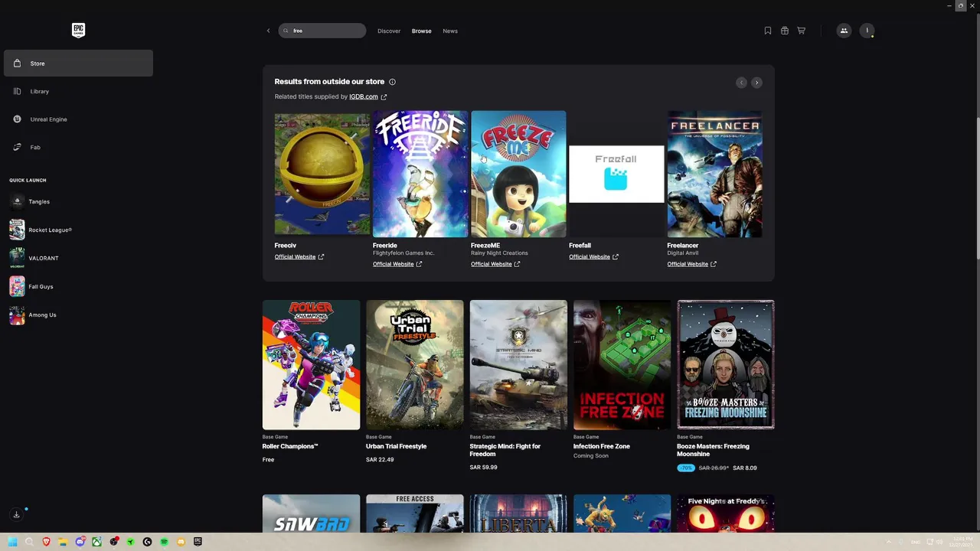Click the 'SAR 22.49' price text
Screen dimensions: 980x551
click(x=380, y=460)
